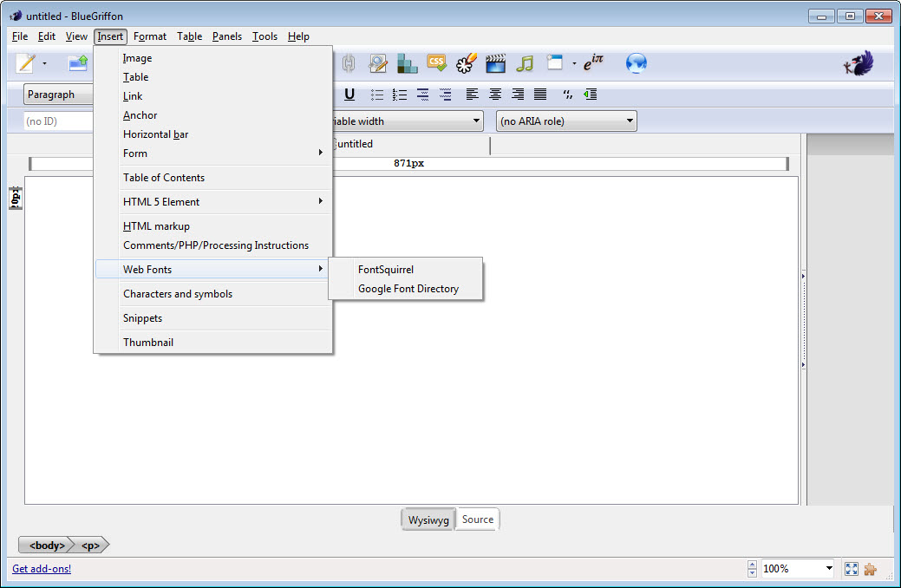The image size is (901, 588).
Task: Click the blue globe browser preview icon
Action: pyautogui.click(x=637, y=63)
